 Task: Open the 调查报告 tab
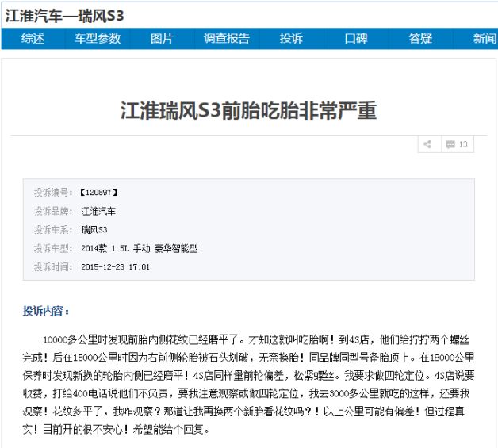point(227,39)
